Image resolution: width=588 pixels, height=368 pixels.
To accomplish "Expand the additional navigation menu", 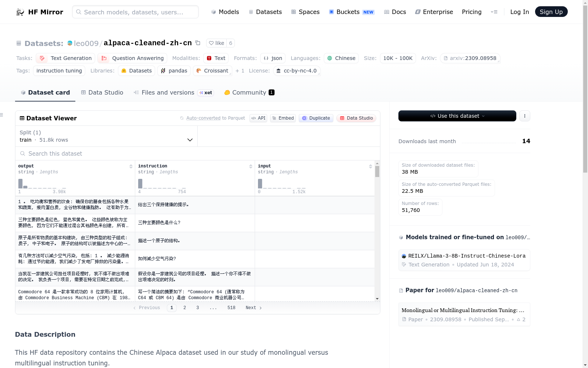I will (x=494, y=12).
